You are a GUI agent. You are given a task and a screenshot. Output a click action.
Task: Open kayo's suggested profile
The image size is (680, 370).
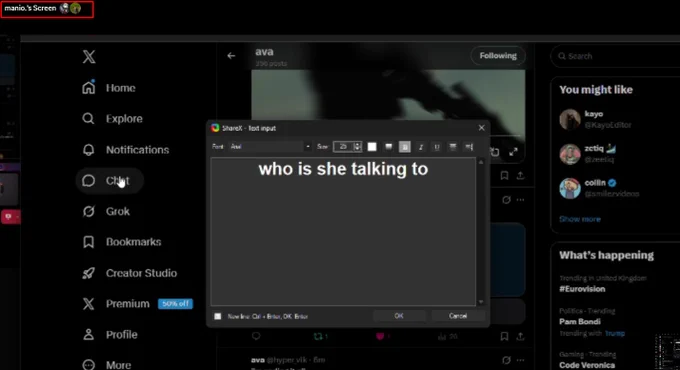(608, 119)
